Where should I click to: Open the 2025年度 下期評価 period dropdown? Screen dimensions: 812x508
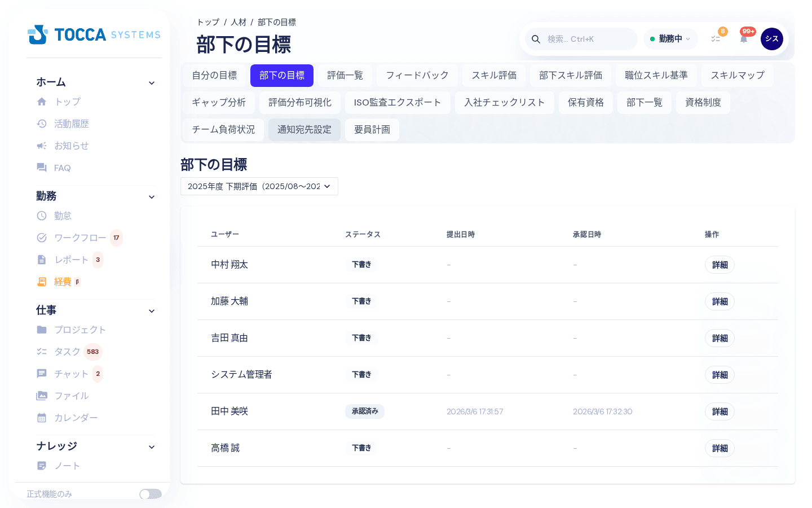coord(259,186)
